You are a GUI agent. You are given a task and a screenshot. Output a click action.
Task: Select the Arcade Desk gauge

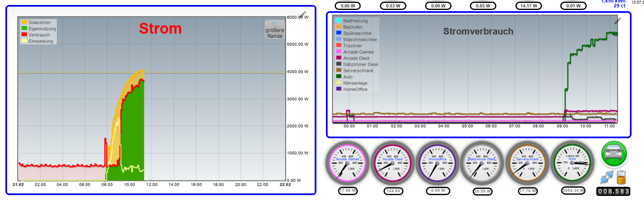[x=392, y=163]
